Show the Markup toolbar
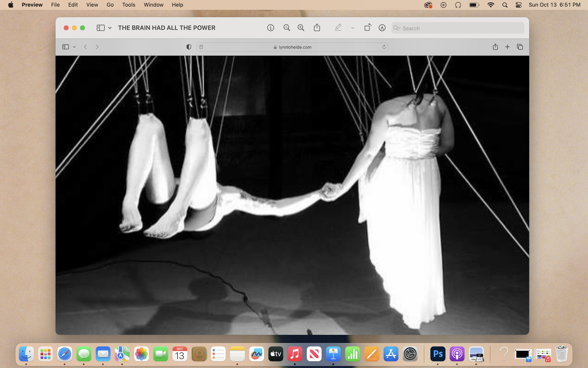 [382, 28]
